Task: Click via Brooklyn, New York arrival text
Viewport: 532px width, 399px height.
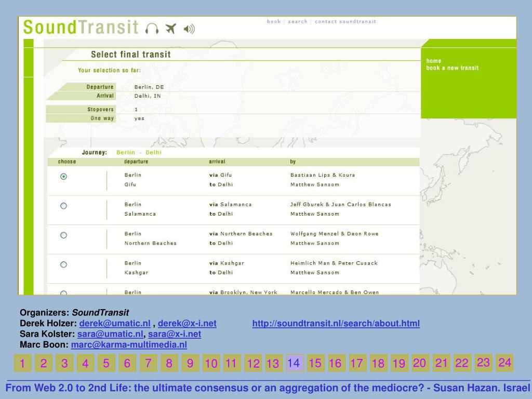Action: click(243, 292)
